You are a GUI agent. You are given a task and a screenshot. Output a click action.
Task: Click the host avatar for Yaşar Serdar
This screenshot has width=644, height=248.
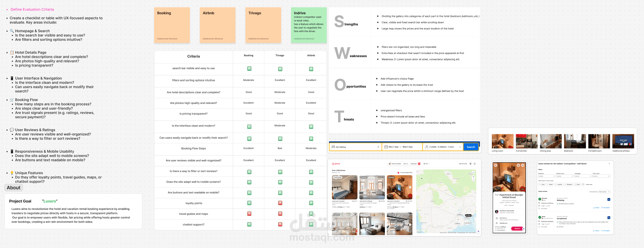[x=496, y=212]
